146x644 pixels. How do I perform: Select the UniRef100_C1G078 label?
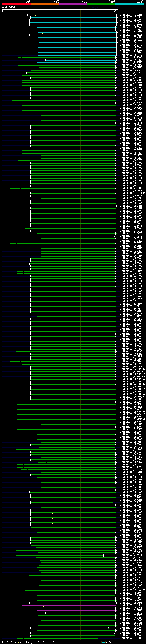(131, 110)
